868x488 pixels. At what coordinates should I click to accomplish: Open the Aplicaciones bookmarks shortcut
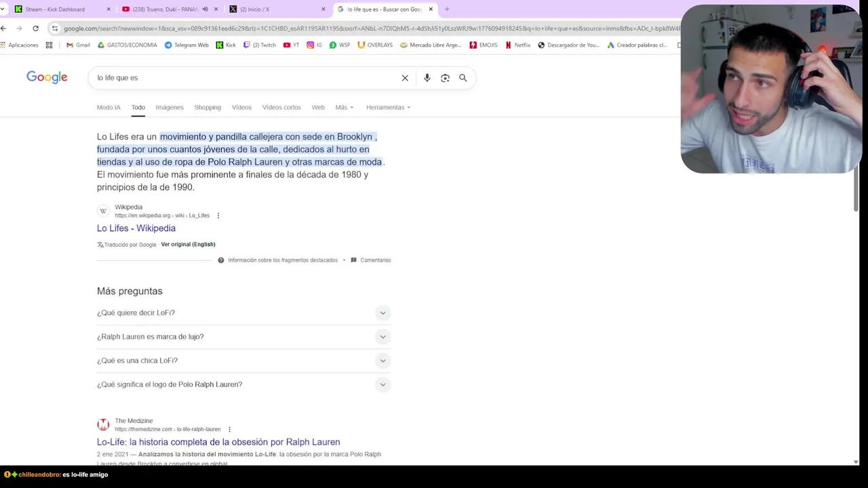(x=20, y=45)
